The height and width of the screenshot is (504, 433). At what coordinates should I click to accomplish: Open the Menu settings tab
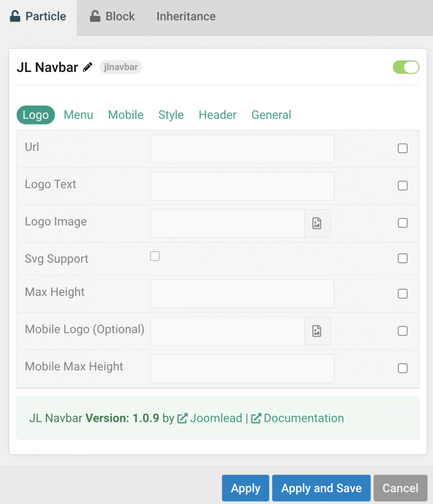pyautogui.click(x=78, y=115)
